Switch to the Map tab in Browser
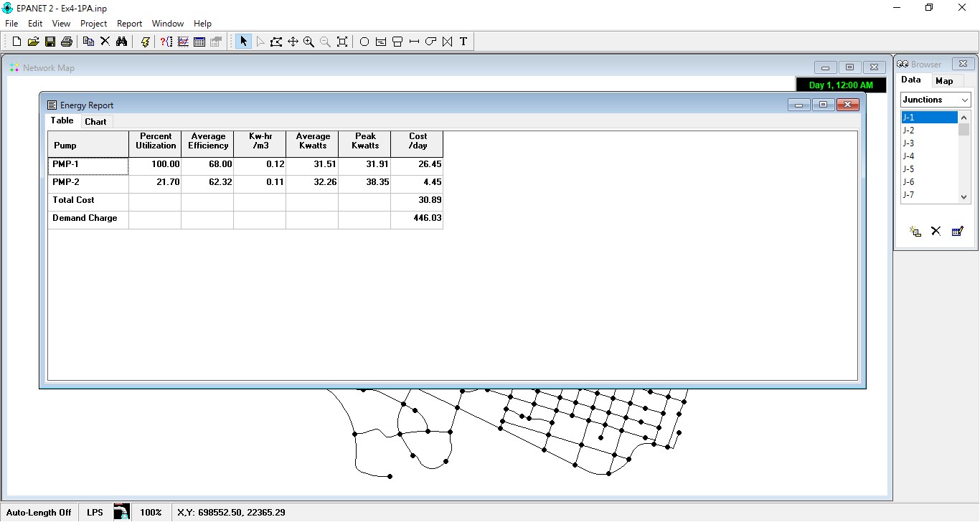This screenshot has width=980, height=522. click(x=946, y=80)
